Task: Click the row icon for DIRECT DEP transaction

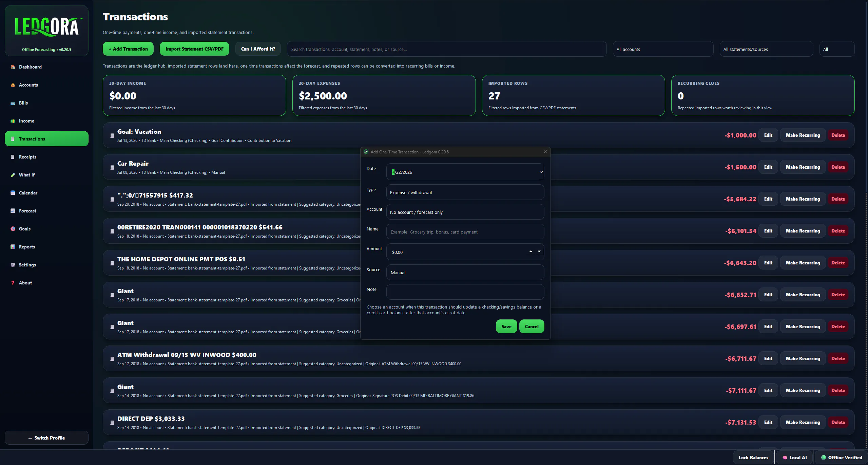Action: 112,423
